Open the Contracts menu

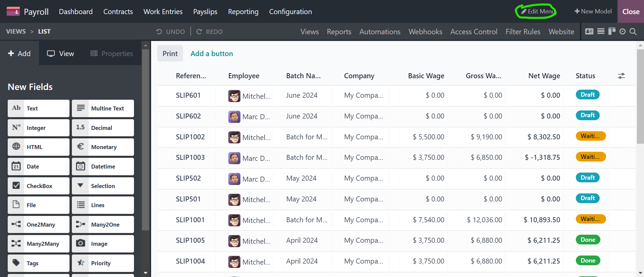coord(118,11)
